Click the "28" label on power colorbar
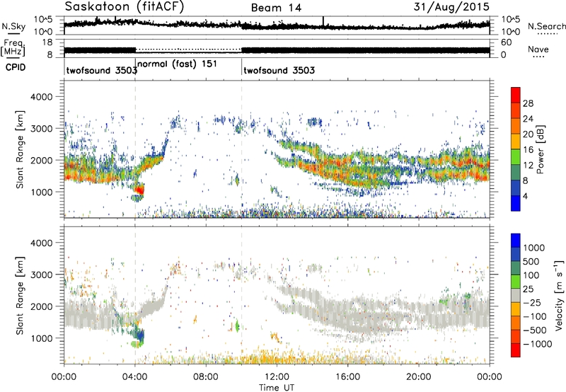The image size is (566, 392). click(528, 103)
